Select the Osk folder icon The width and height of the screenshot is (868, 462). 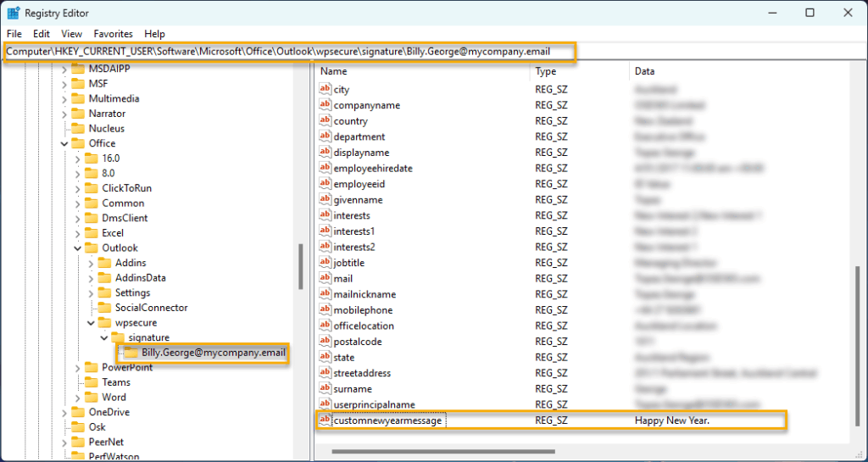pos(77,427)
